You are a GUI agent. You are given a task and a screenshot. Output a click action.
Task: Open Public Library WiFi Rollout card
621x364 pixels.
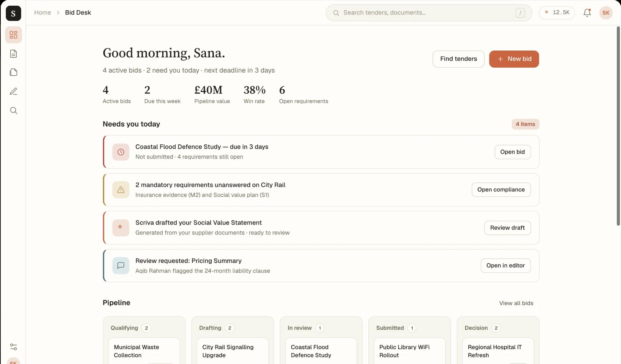point(410,351)
